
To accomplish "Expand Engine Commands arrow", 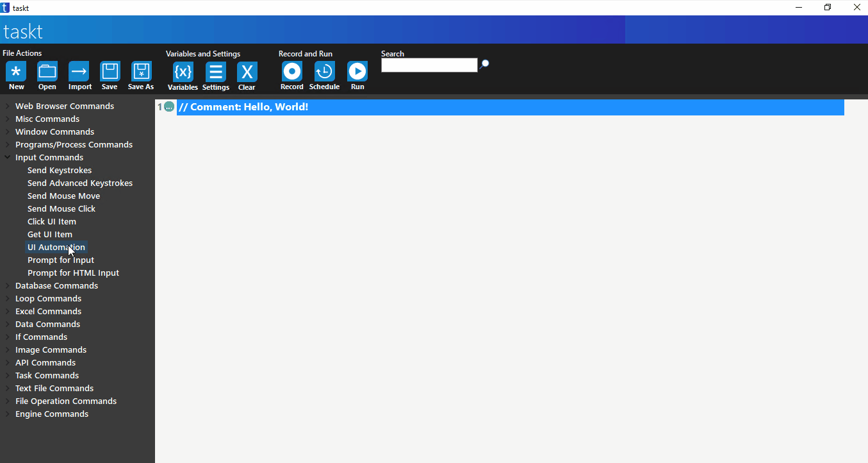I will [x=7, y=414].
